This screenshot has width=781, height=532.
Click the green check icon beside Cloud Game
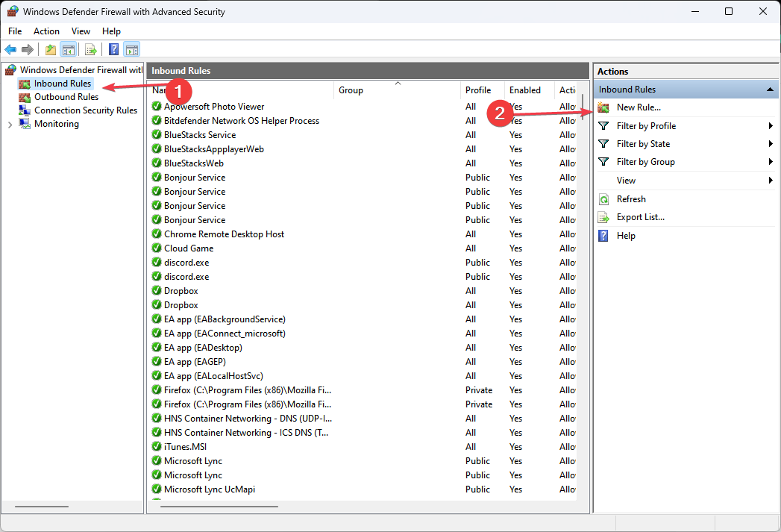pos(157,248)
